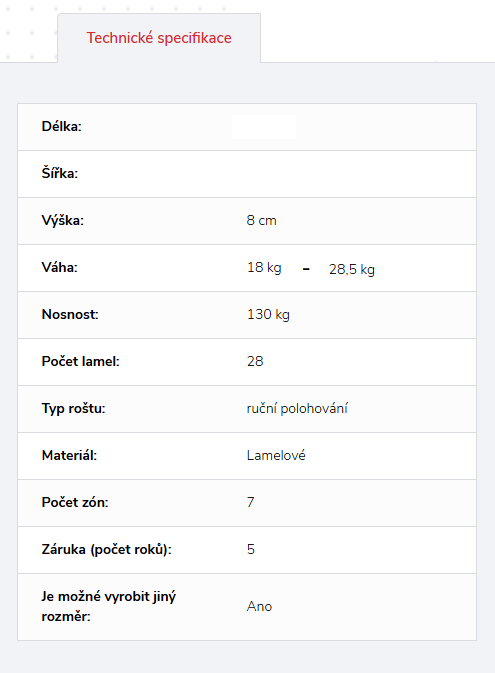Select the Nosnost label
This screenshot has height=673, width=495.
point(70,315)
